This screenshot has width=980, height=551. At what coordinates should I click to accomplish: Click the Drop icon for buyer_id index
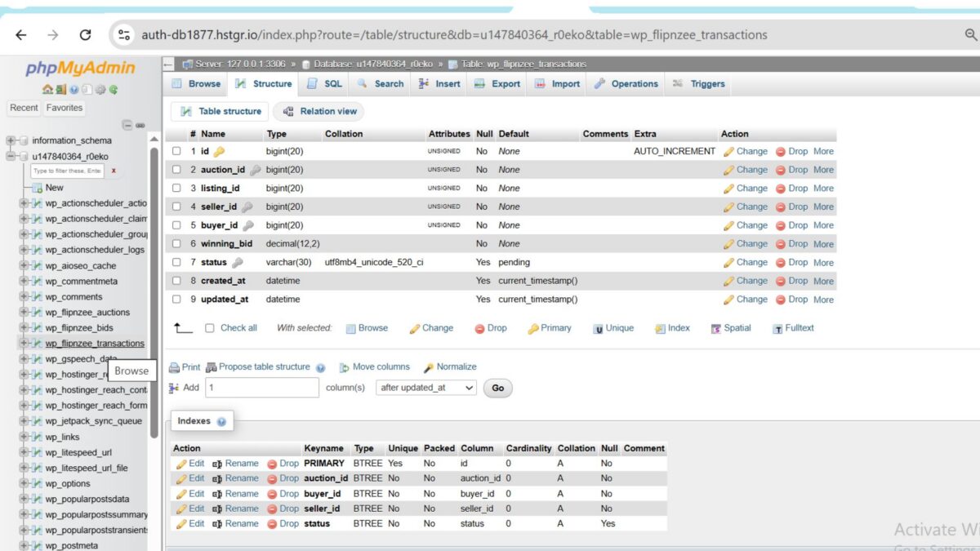[x=272, y=494]
